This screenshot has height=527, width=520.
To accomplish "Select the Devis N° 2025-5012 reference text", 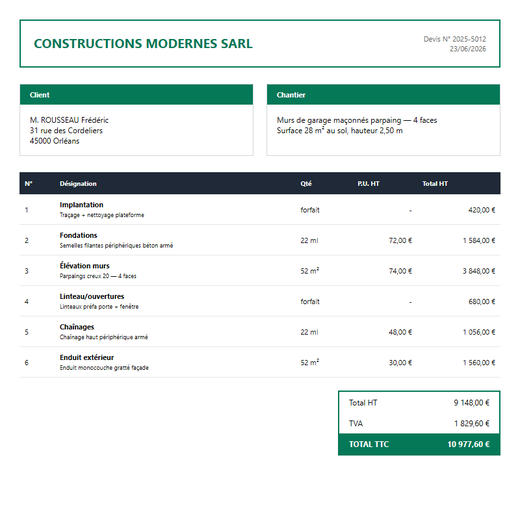I will pyautogui.click(x=454, y=39).
